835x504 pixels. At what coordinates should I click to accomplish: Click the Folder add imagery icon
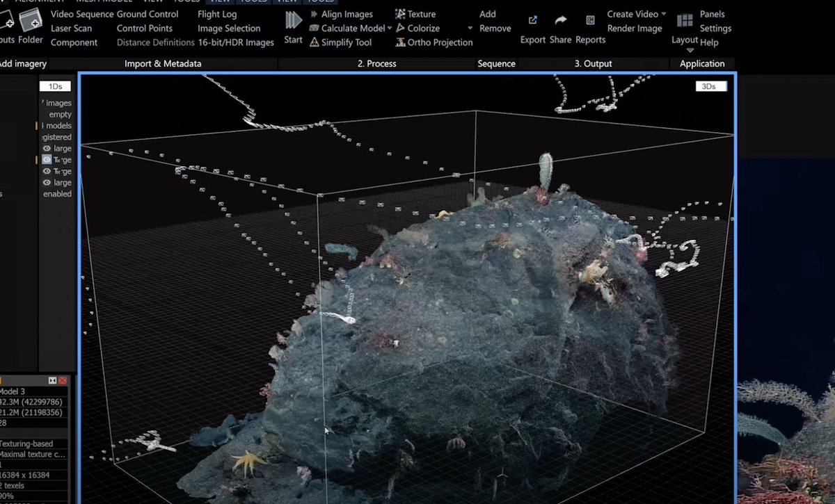[x=31, y=21]
